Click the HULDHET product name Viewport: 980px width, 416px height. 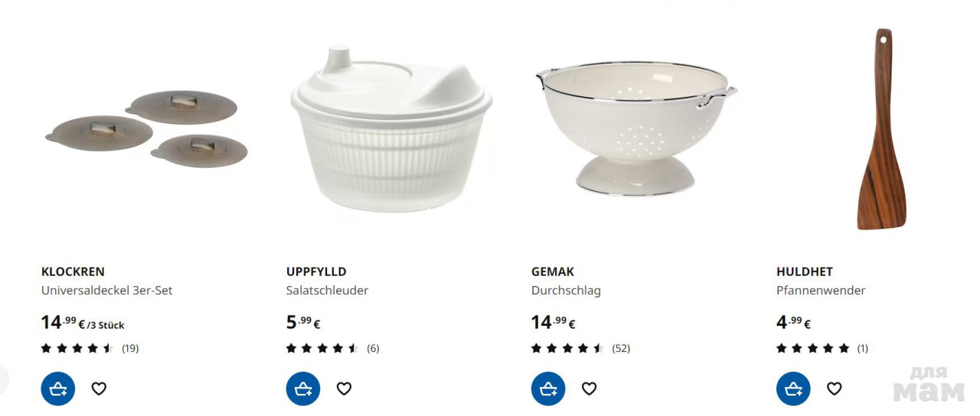click(804, 271)
